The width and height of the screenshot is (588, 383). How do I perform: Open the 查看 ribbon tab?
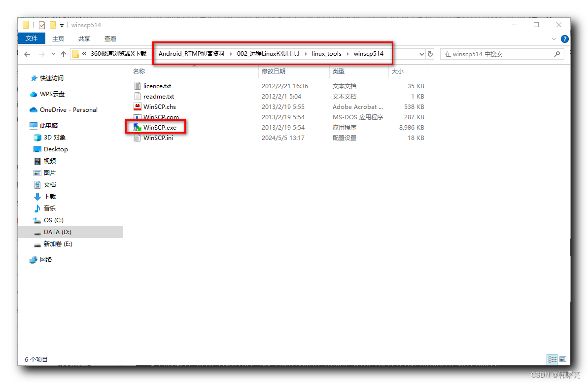click(x=109, y=38)
